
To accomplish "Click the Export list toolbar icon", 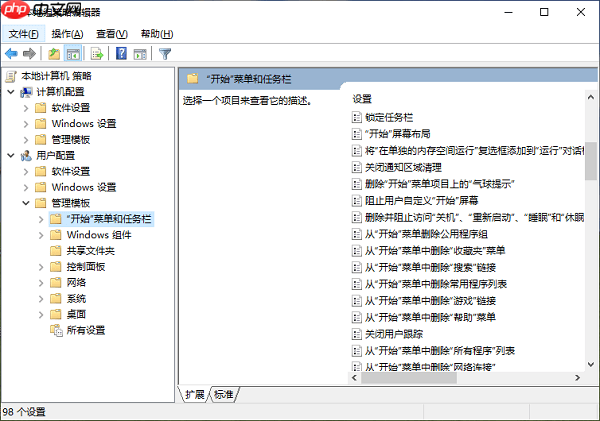I will pos(97,54).
